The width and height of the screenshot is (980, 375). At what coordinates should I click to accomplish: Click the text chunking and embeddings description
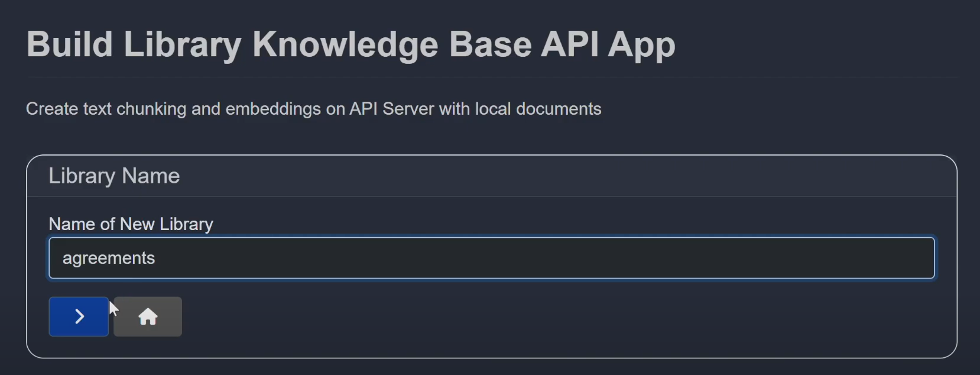[313, 109]
